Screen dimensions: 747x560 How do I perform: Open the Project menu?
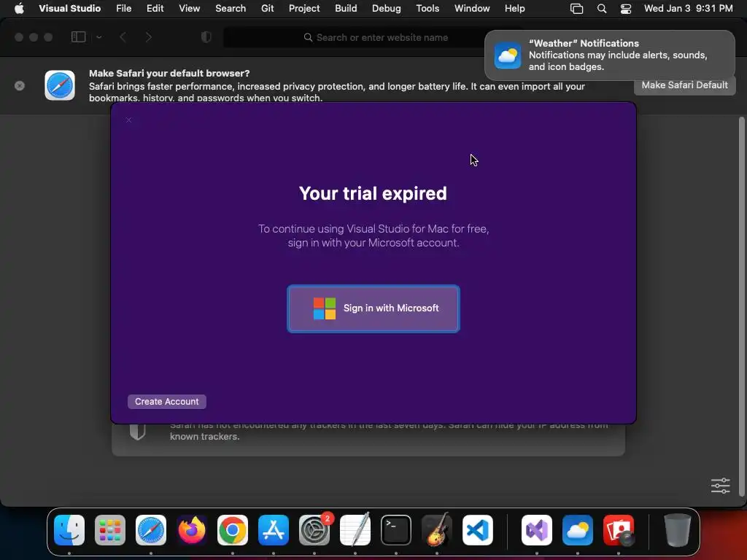[304, 8]
